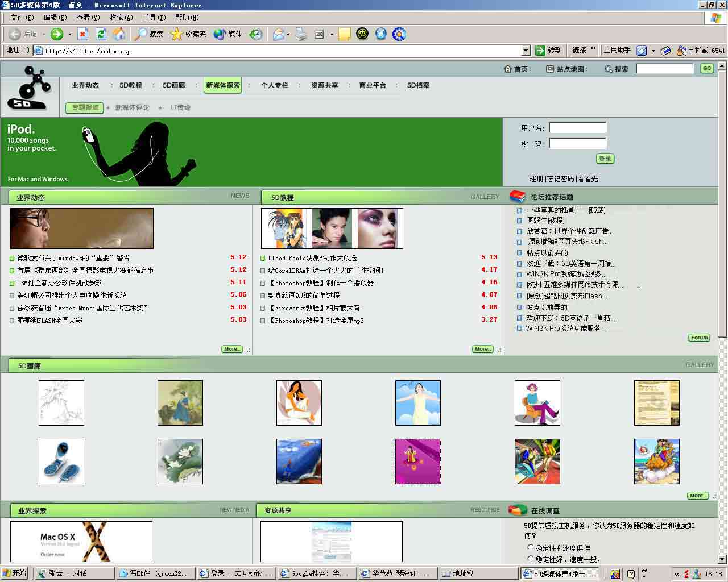
Task: Click the home icon next to 首页
Action: (508, 69)
